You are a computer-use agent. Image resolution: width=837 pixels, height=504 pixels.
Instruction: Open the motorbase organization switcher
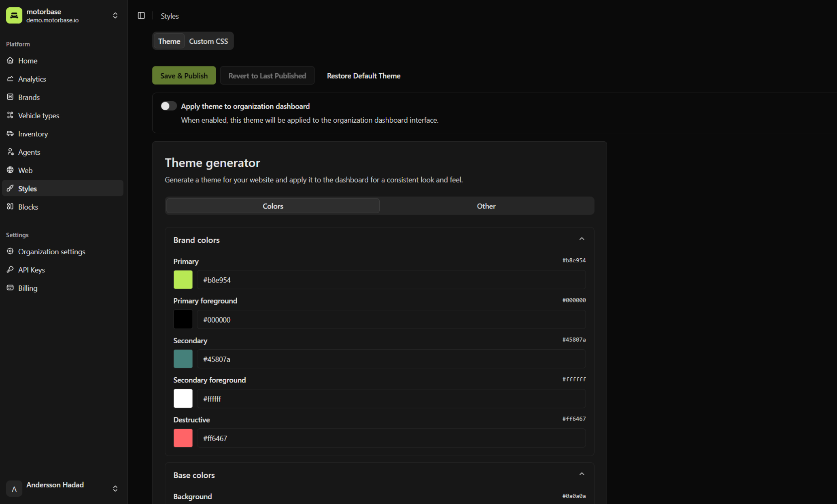click(63, 15)
